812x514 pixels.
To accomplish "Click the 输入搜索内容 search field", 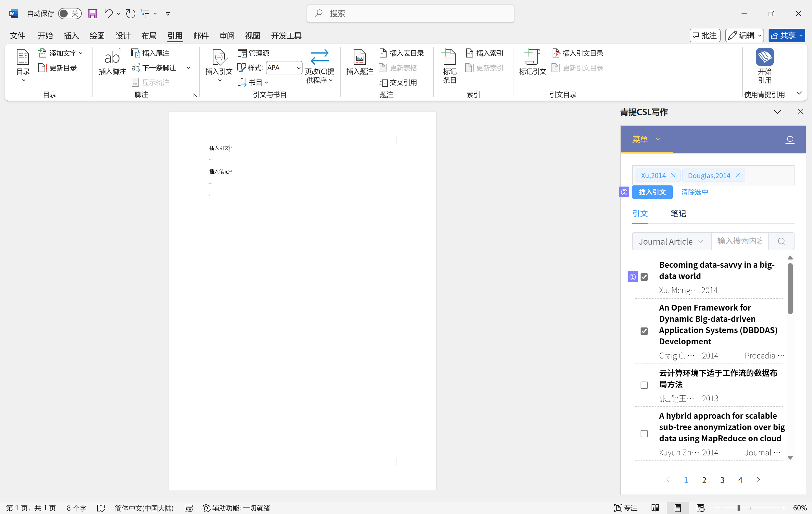I will [740, 241].
